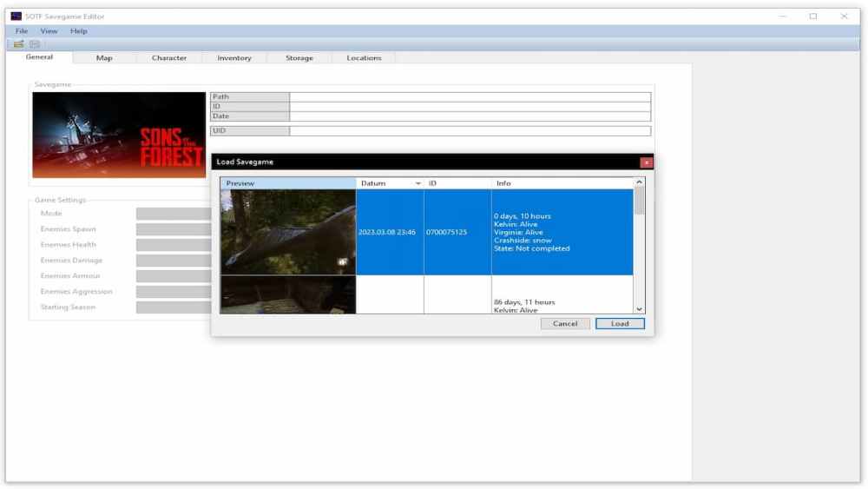Click the Datum column sort arrow
The image size is (868, 489).
(x=418, y=183)
